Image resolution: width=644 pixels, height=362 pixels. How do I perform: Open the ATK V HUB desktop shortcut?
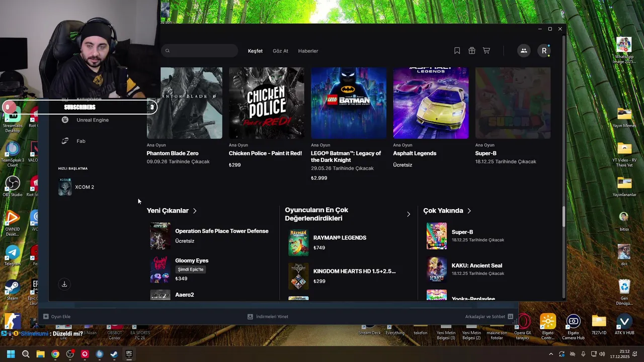[x=624, y=324]
